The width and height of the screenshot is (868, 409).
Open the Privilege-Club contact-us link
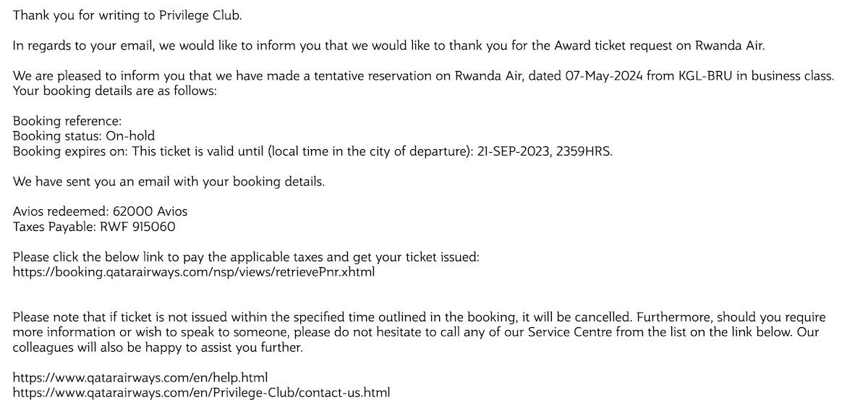[x=202, y=392]
